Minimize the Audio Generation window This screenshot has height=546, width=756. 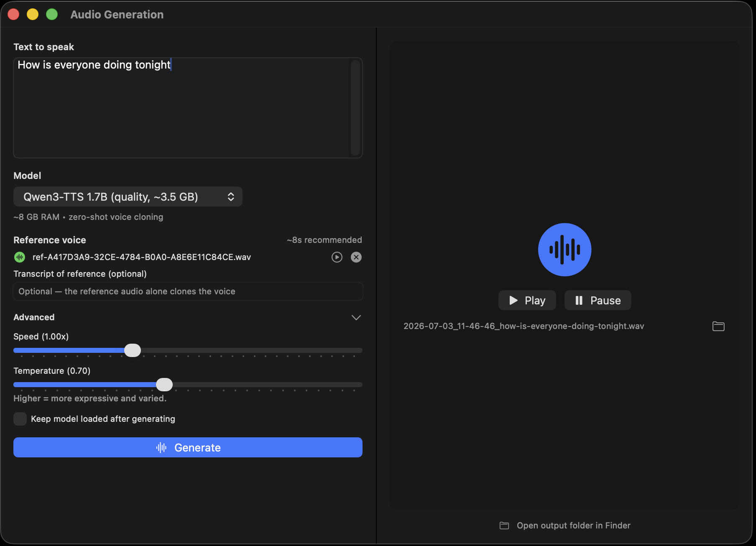(x=33, y=14)
